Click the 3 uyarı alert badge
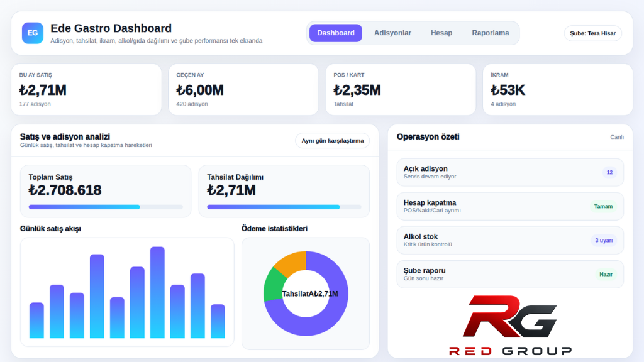 point(603,241)
